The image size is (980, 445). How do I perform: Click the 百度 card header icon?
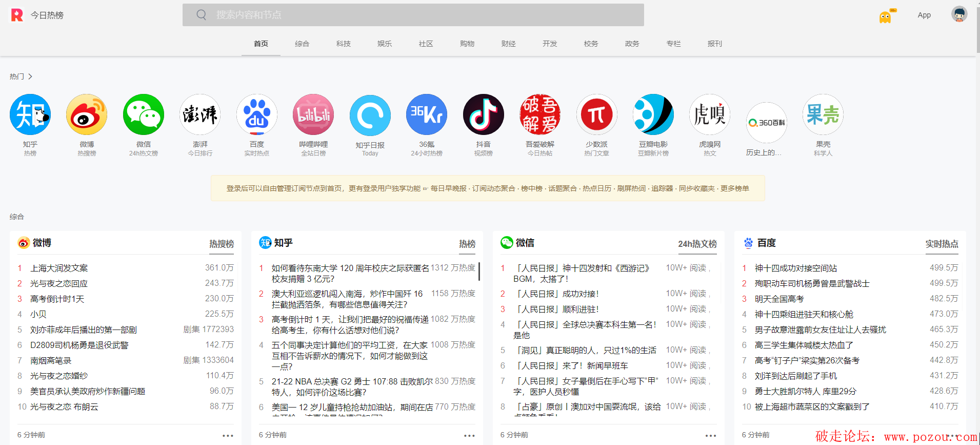coord(748,243)
